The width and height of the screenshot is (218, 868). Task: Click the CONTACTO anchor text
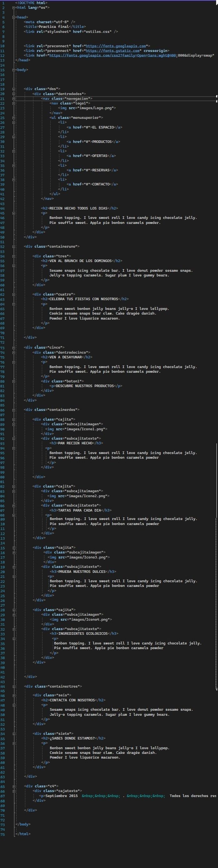pos(101,184)
